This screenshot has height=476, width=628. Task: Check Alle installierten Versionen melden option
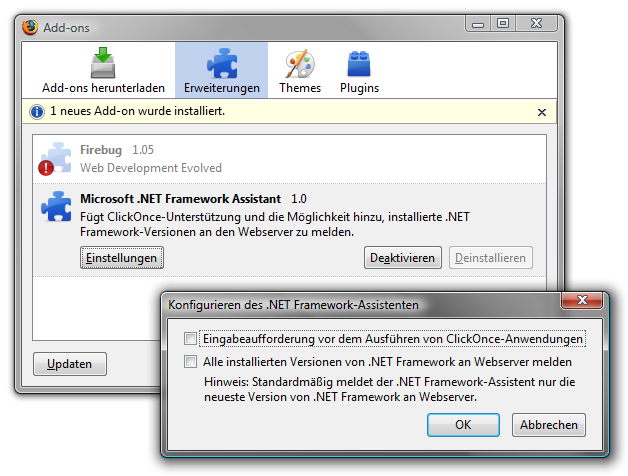click(x=190, y=362)
